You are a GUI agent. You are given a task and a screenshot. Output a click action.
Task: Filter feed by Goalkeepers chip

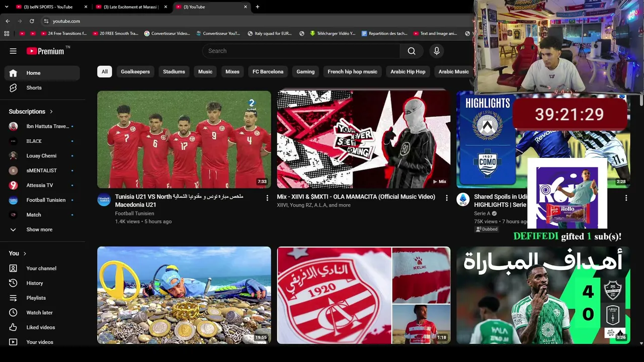135,71
